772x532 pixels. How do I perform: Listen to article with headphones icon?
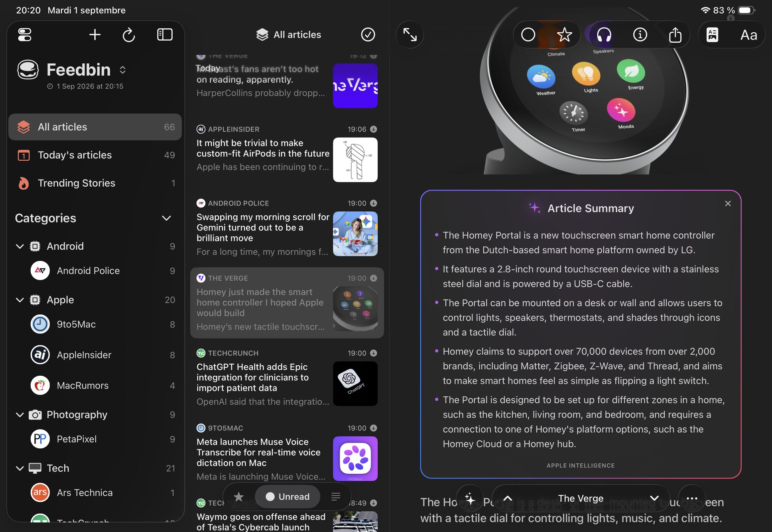604,35
